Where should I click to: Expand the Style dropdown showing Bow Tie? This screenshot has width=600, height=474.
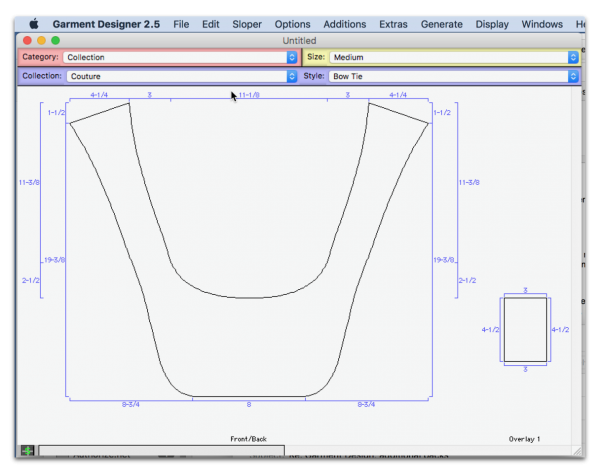click(x=454, y=76)
